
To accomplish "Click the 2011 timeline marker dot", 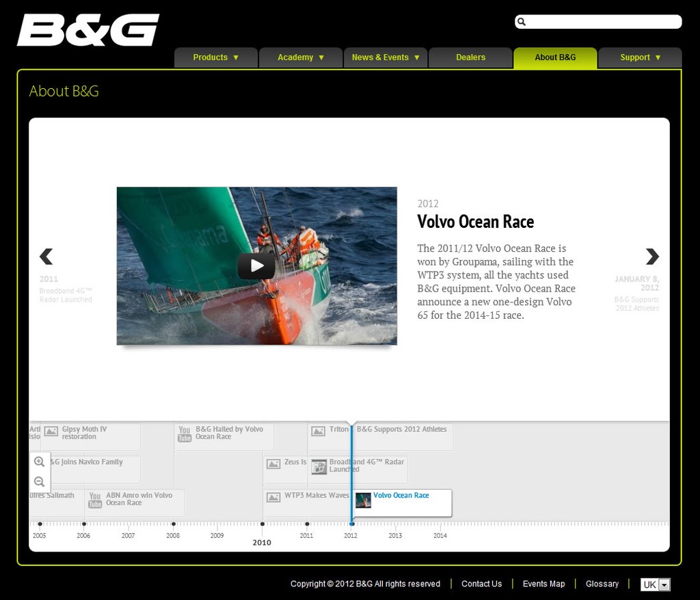I will [x=307, y=523].
